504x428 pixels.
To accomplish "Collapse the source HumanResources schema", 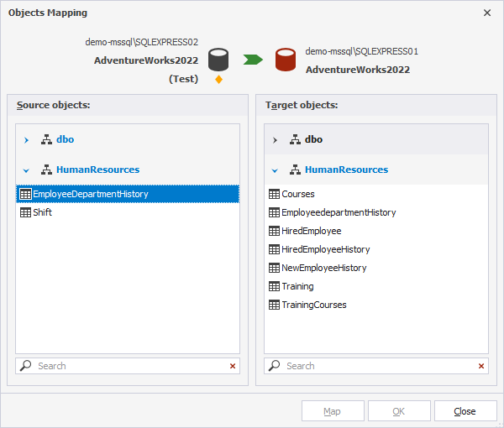I will 26,170.
